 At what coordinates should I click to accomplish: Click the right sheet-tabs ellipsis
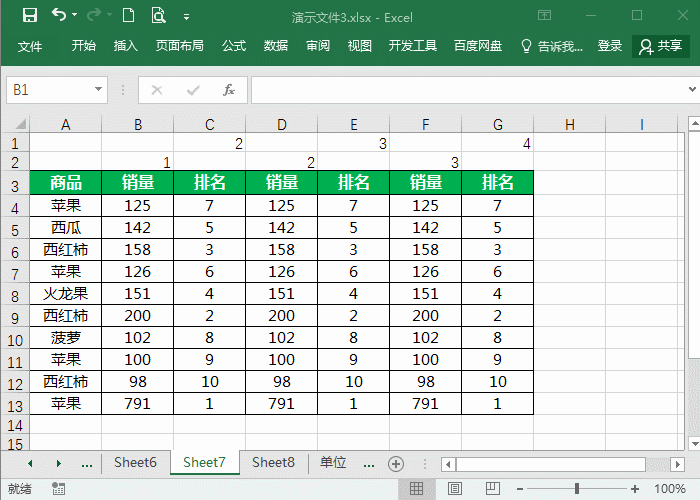pos(369,464)
